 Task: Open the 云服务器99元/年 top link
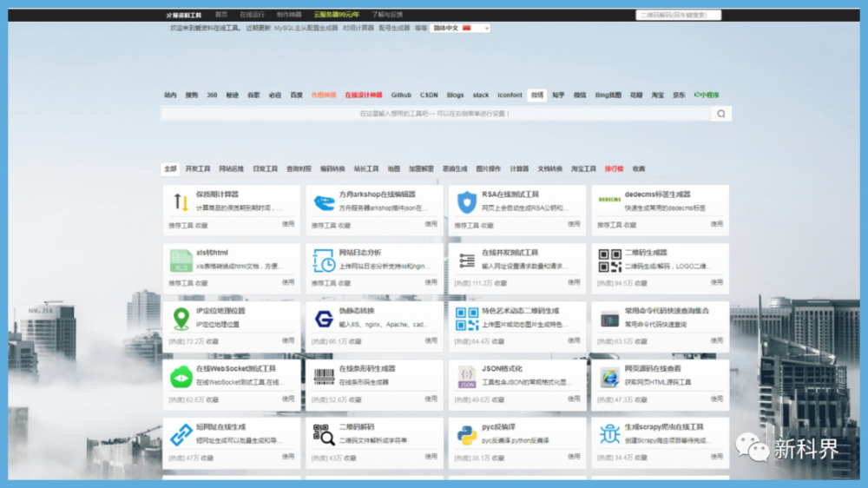(337, 15)
